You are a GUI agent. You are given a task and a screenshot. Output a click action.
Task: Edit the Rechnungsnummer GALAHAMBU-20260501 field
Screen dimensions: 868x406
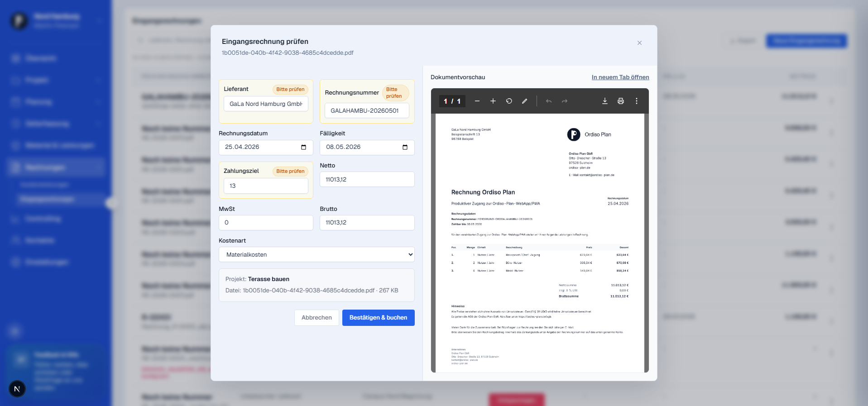click(367, 110)
